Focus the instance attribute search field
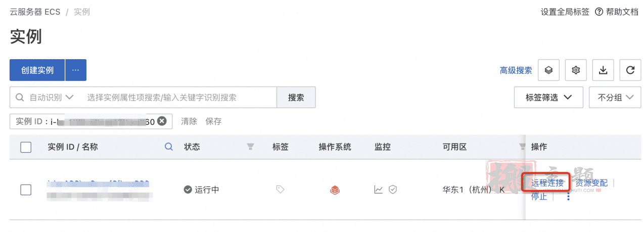 [178, 97]
